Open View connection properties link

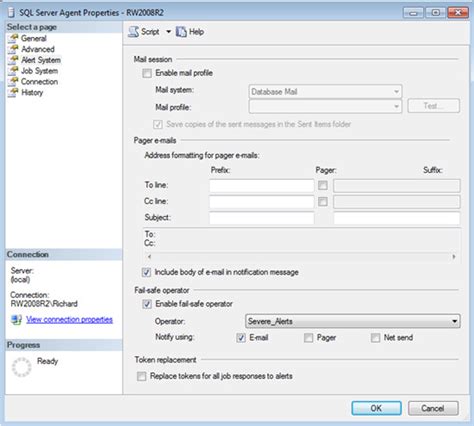(69, 320)
